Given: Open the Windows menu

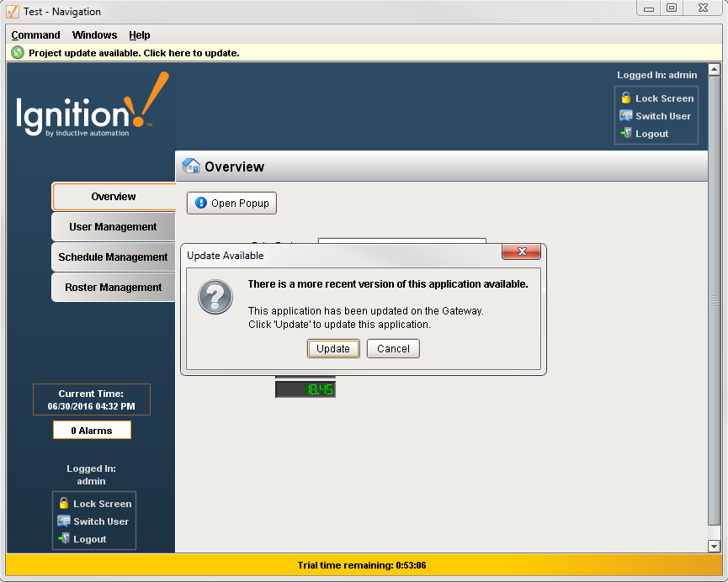Looking at the screenshot, I should (x=94, y=35).
